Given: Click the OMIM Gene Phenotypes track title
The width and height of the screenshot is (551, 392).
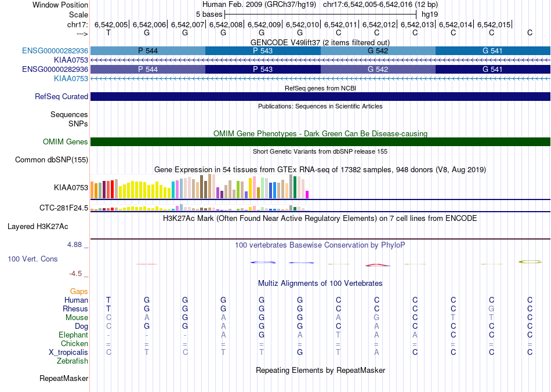Looking at the screenshot, I should (320, 133).
